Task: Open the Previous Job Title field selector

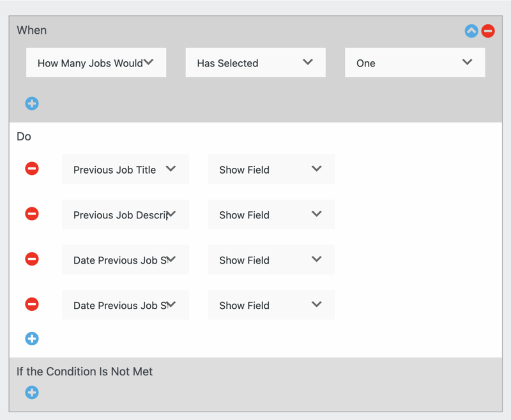Action: coord(125,169)
